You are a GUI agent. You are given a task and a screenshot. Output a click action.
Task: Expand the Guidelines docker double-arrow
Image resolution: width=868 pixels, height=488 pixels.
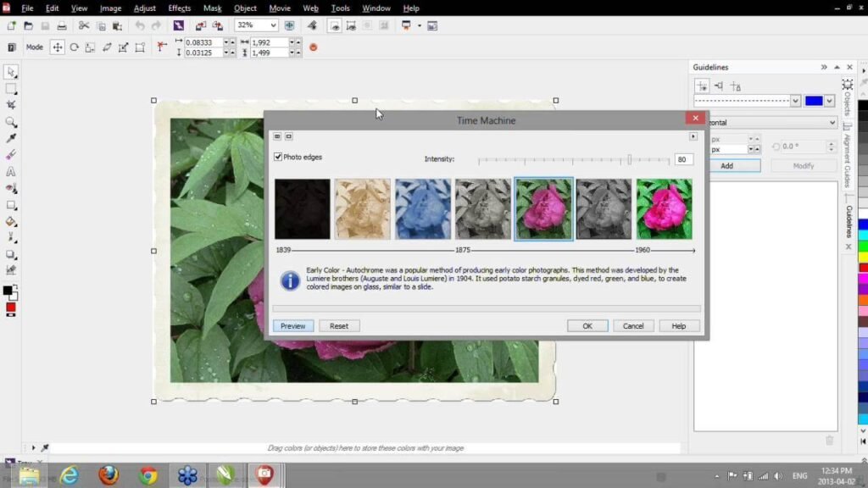tap(824, 67)
